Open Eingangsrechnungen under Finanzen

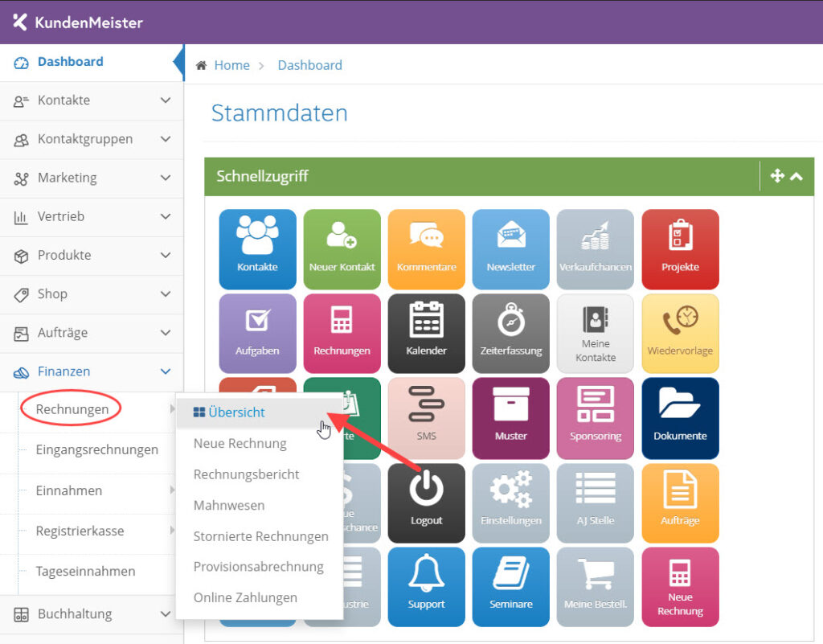tap(96, 449)
